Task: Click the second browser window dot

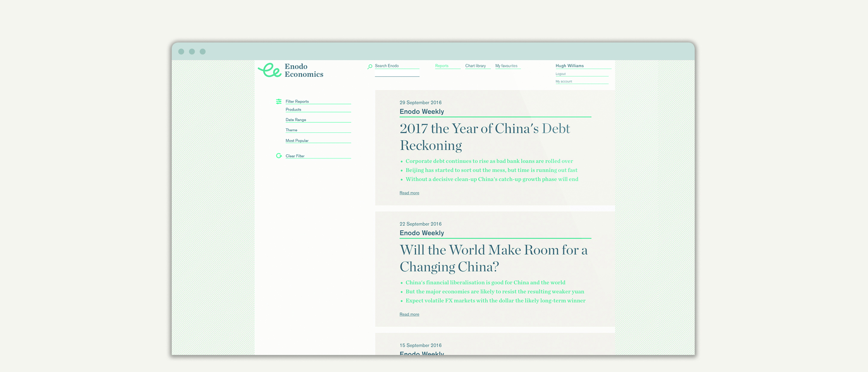Action: tap(192, 51)
